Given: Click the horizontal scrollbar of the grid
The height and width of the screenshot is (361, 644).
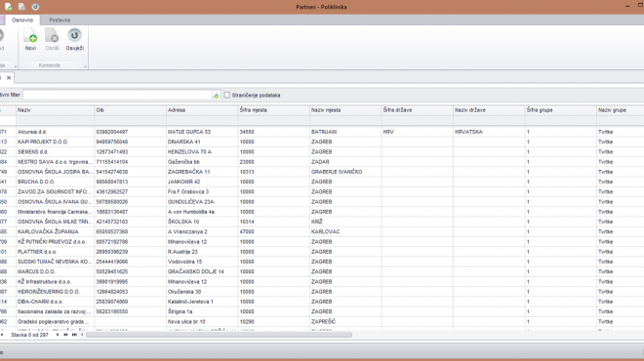Looking at the screenshot, I should tap(219, 335).
